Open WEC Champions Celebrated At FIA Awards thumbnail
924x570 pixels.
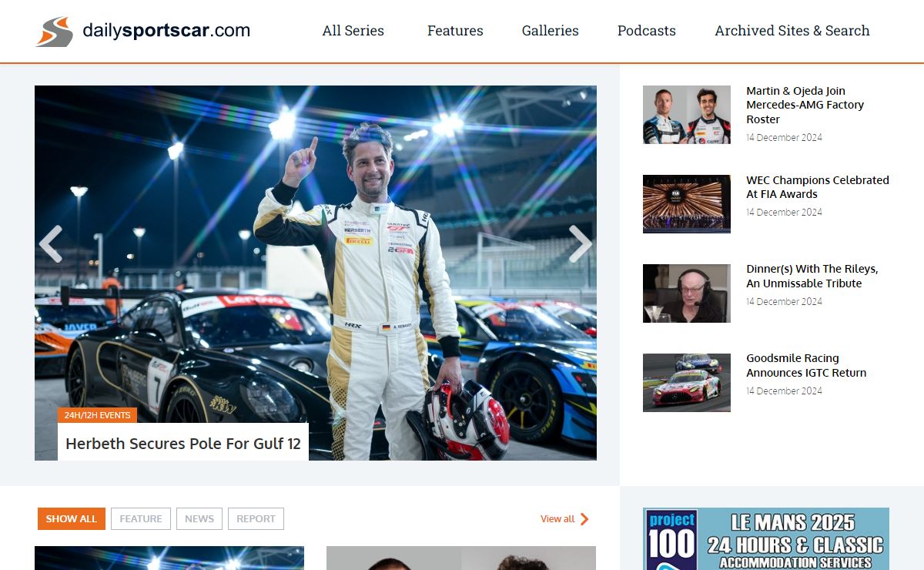click(x=686, y=203)
